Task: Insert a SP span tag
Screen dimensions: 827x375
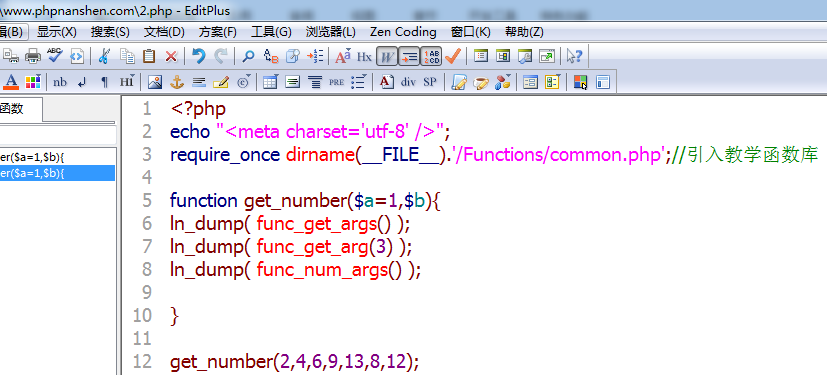Action: coord(430,82)
